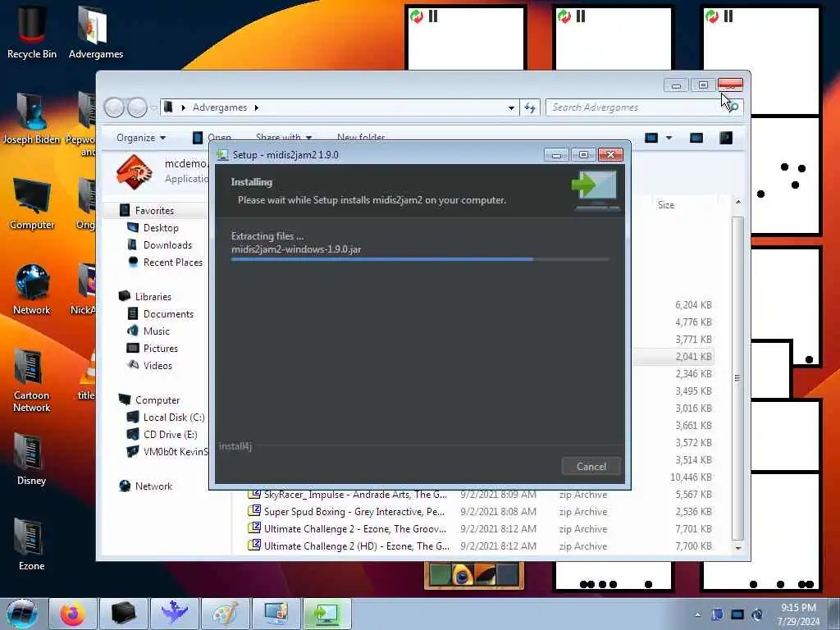Select Downloads under Favorites
The width and height of the screenshot is (840, 630).
tap(167, 245)
